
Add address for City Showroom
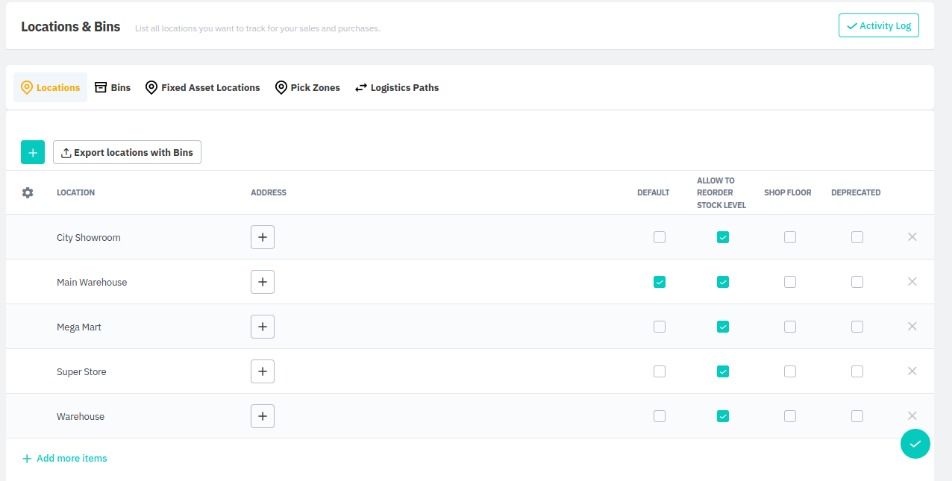pyautogui.click(x=262, y=237)
